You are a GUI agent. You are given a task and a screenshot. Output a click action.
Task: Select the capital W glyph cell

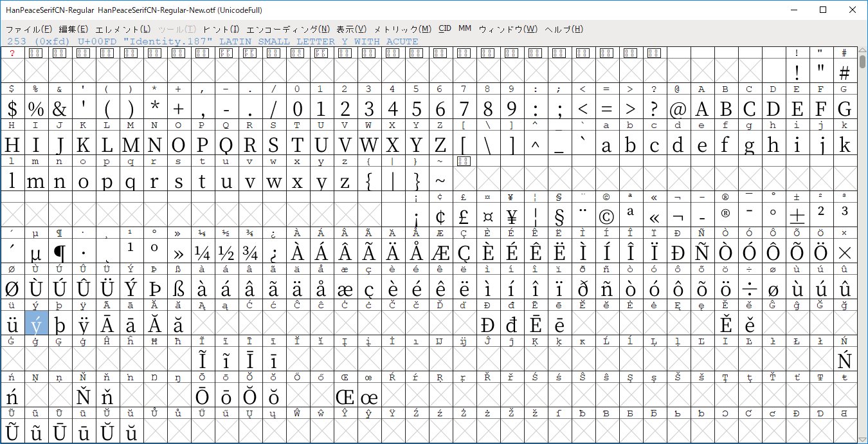368,143
